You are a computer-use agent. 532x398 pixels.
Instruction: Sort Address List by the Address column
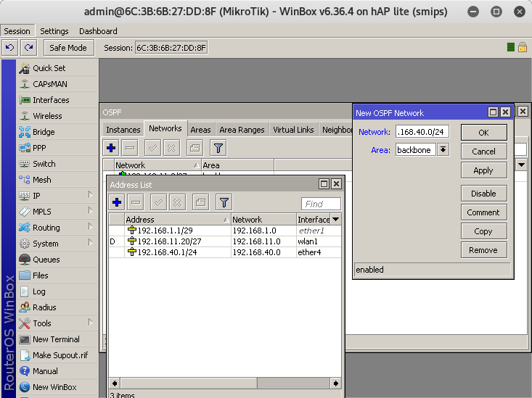178,220
